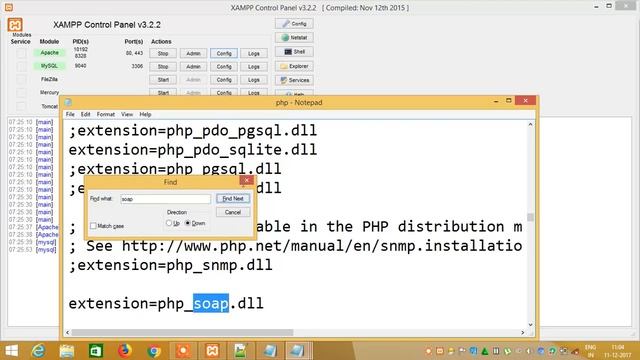The width and height of the screenshot is (640, 360).
Task: Launch Firefox from the taskbar
Action: (124, 351)
